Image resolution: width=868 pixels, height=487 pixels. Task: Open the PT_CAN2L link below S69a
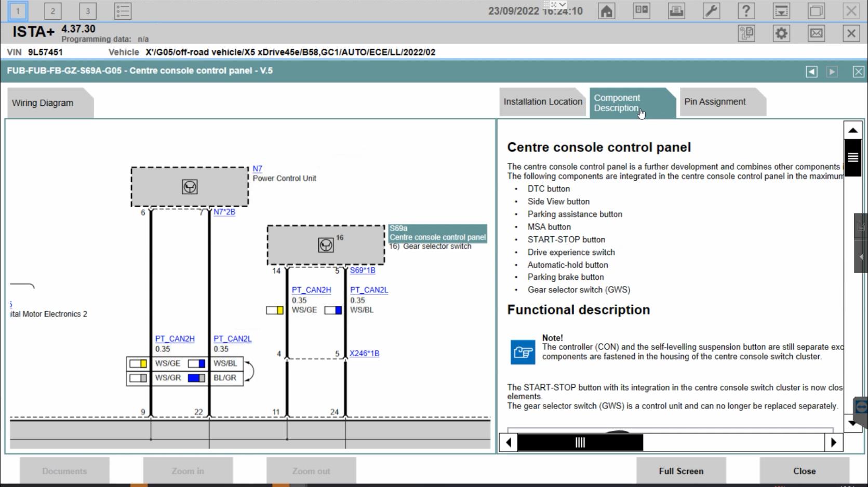pyautogui.click(x=369, y=290)
